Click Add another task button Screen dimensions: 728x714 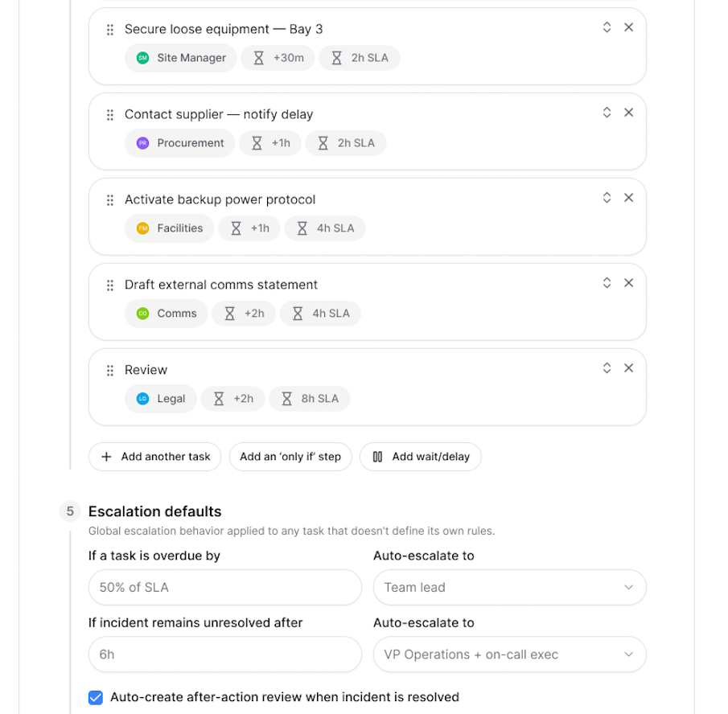click(155, 457)
